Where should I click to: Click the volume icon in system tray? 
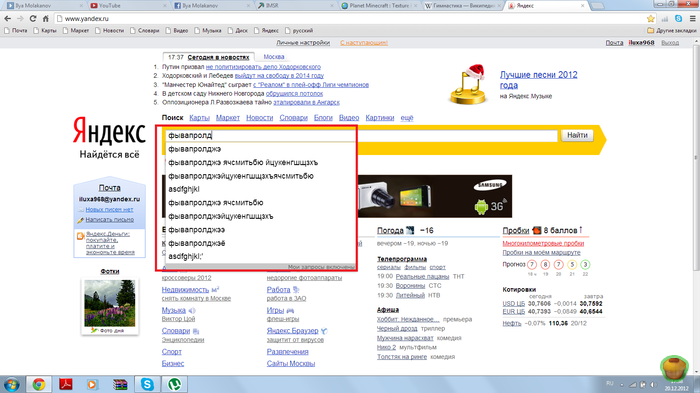[653, 384]
